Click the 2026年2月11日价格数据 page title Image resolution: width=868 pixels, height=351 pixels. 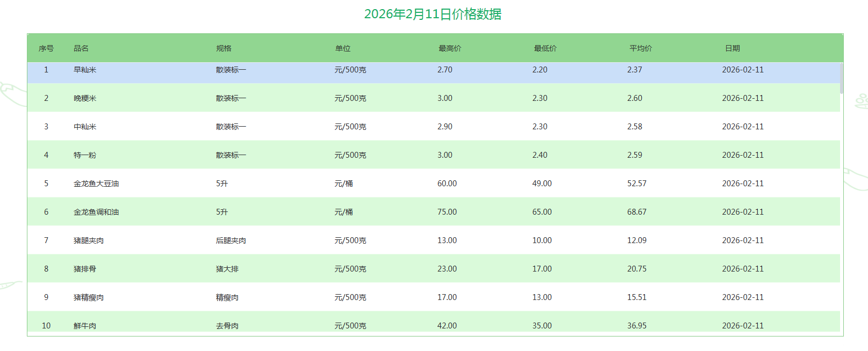433,14
